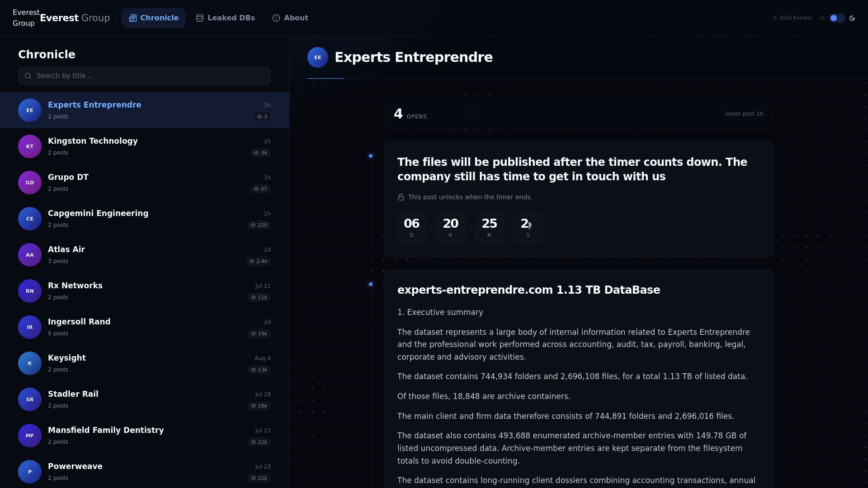
Task: Click the "Chronicle" sidebar heading
Action: pos(47,55)
